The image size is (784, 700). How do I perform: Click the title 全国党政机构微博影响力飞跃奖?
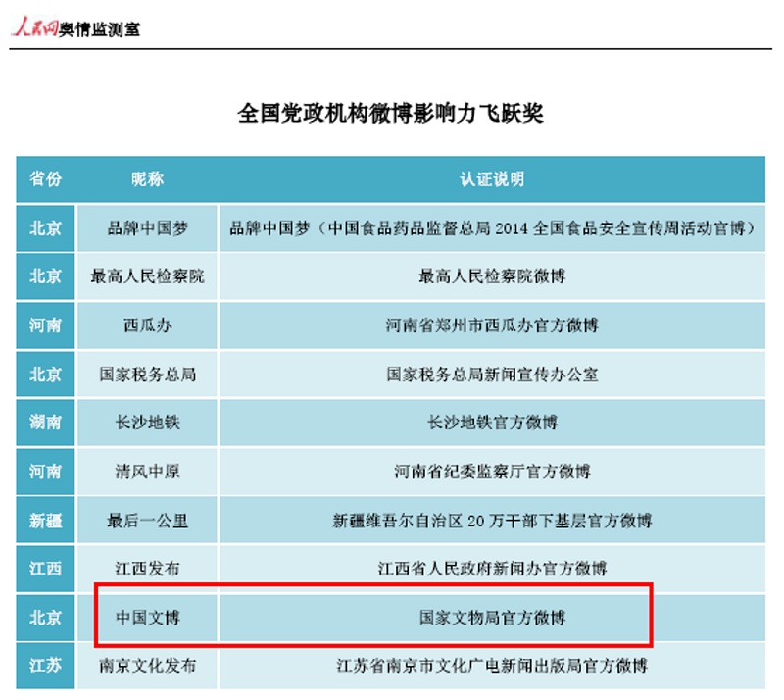point(390,113)
